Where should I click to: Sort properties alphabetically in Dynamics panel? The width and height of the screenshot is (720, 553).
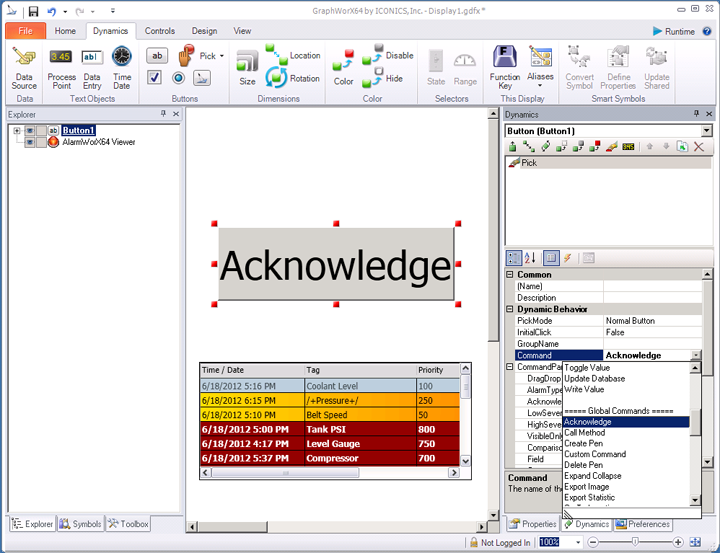530,258
